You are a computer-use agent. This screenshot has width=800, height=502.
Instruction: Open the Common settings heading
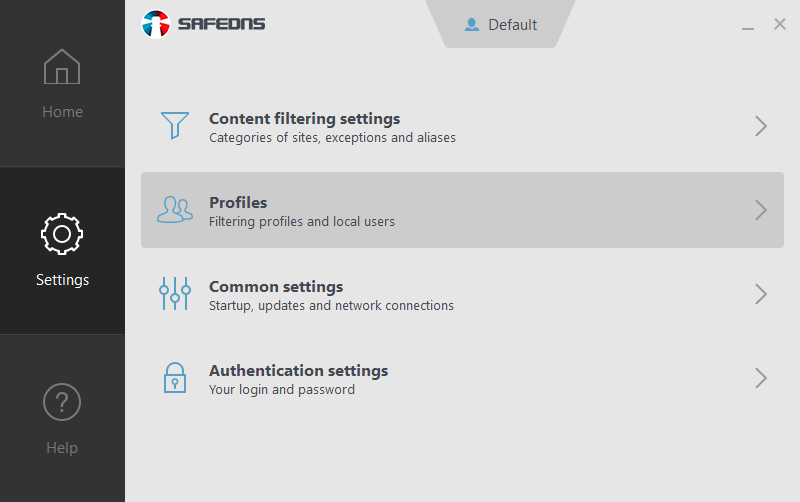click(x=276, y=287)
